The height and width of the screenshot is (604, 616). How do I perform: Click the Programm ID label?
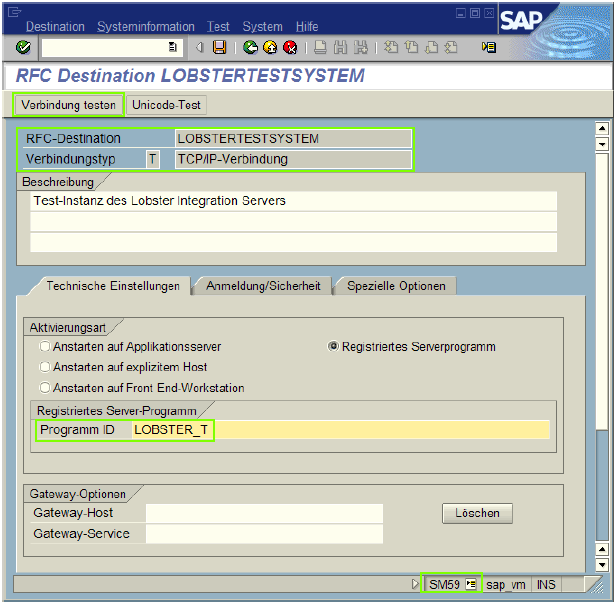pos(77,430)
